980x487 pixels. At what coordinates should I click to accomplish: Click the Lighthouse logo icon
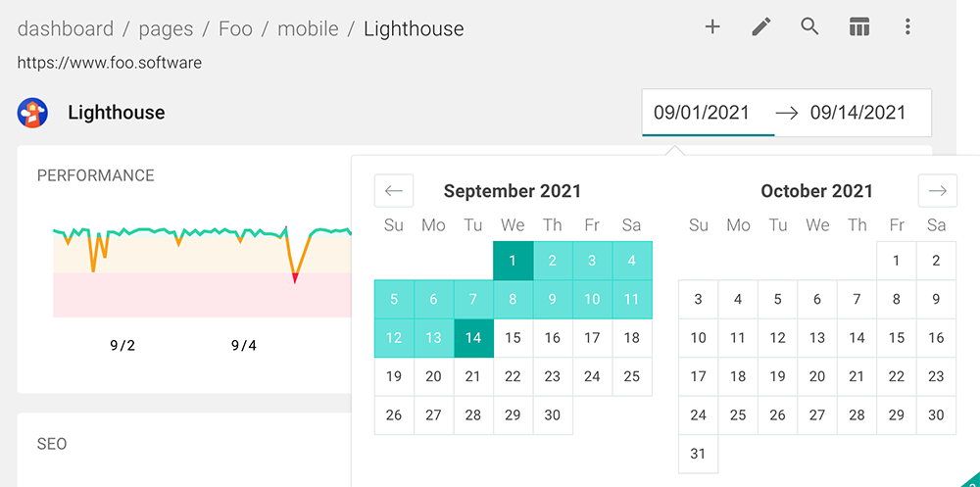tap(32, 113)
